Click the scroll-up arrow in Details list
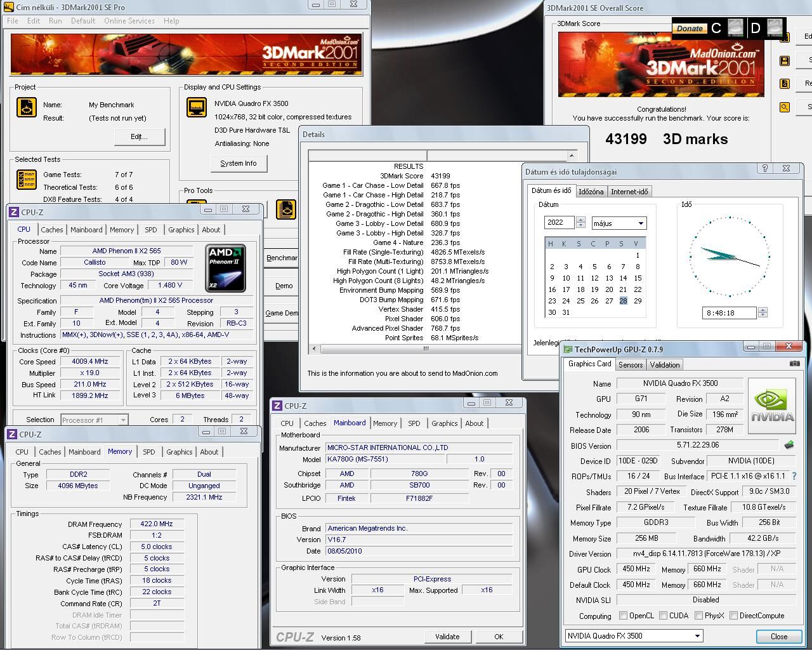The image size is (812, 650). click(571, 156)
